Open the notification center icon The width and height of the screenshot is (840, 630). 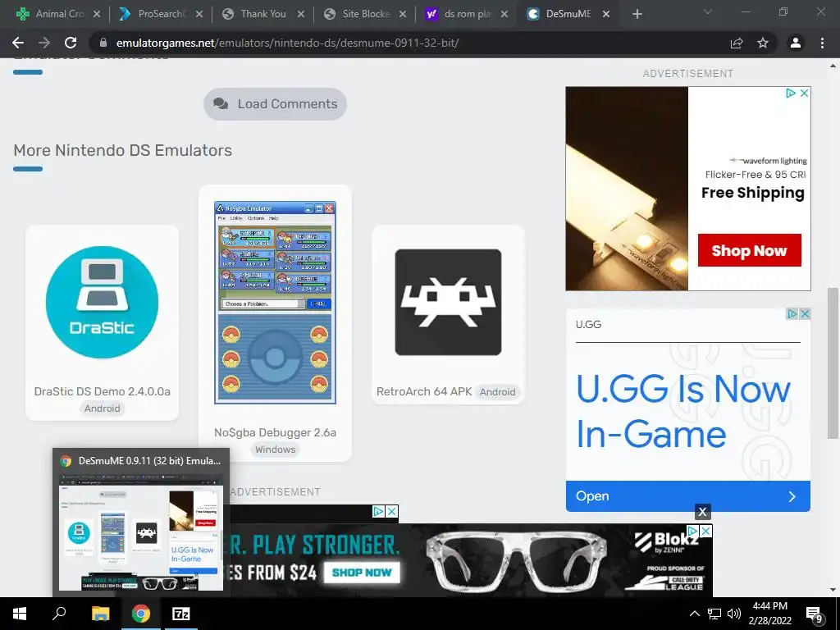pyautogui.click(x=815, y=614)
